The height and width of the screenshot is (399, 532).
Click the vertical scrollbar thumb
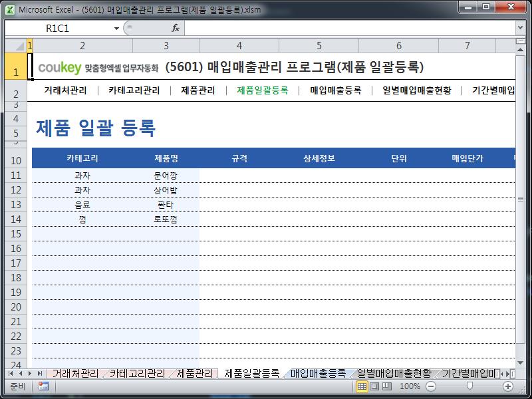[520, 199]
